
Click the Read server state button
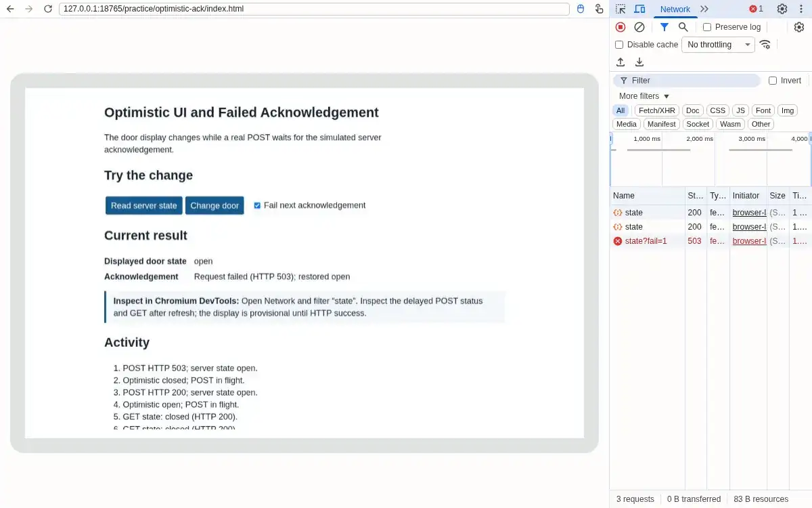point(144,205)
